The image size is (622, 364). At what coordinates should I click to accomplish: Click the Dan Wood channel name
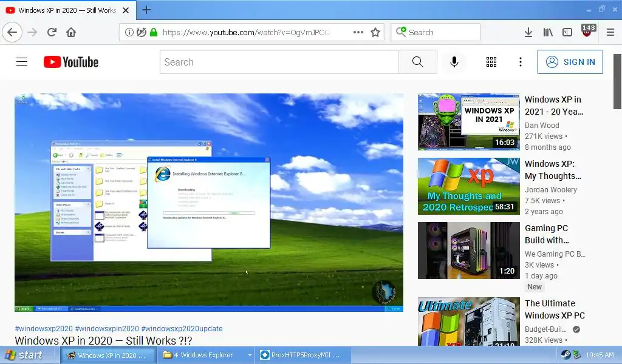(542, 125)
